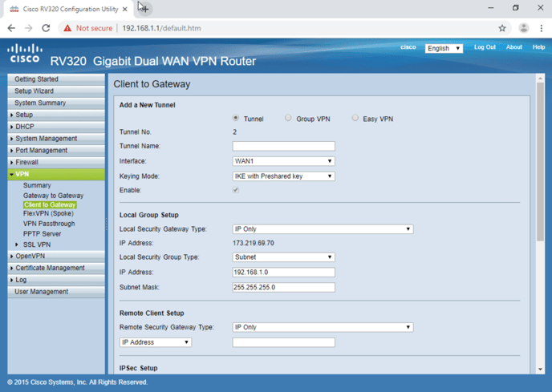
Task: Reload the page with refresh icon
Action: pos(46,28)
